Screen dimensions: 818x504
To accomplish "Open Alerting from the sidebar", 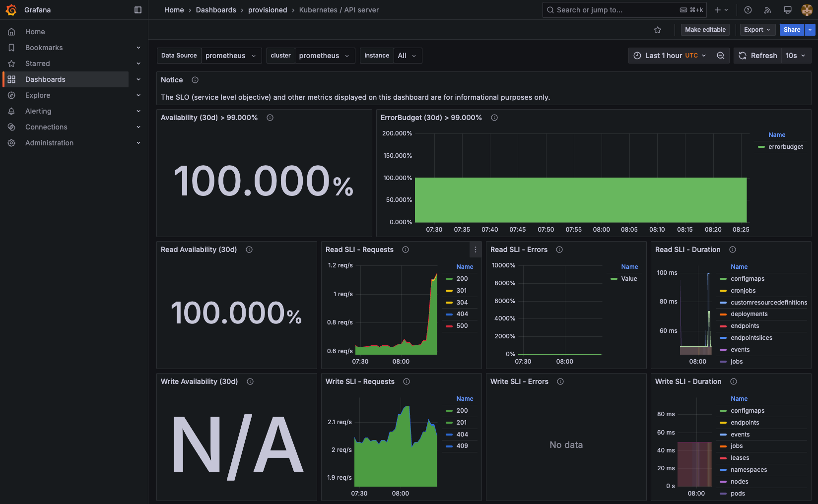I will 39,111.
